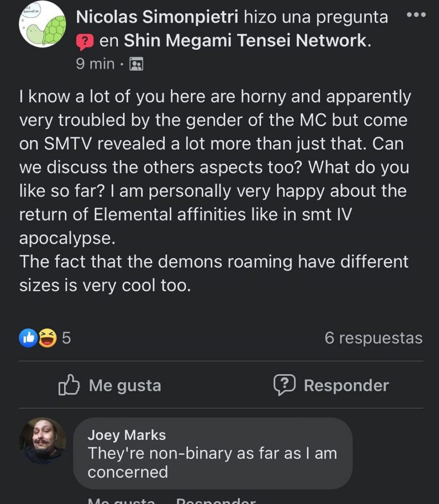The height and width of the screenshot is (504, 439).
Task: Reply to Joey Marks' comment via Responder
Action: tap(215, 501)
